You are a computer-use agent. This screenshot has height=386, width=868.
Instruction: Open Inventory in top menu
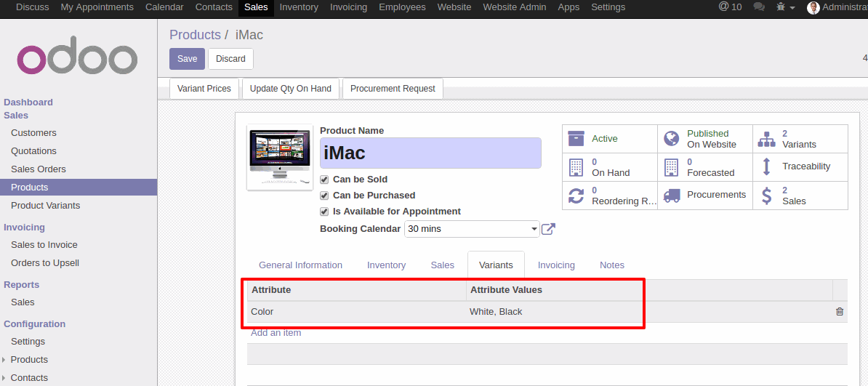click(299, 7)
